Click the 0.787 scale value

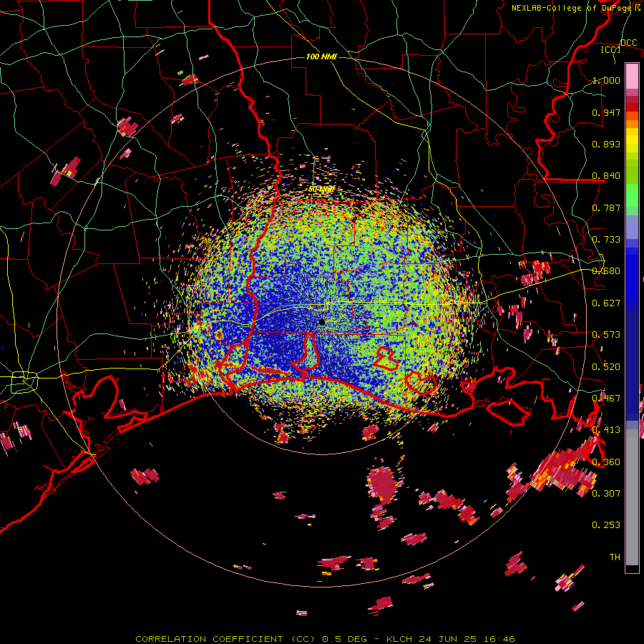(x=606, y=208)
